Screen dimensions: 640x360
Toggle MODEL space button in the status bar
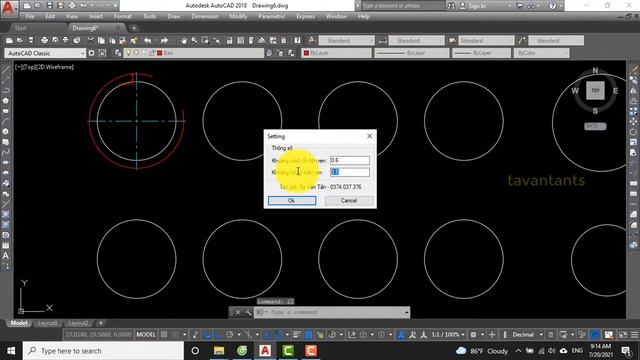[x=146, y=335]
